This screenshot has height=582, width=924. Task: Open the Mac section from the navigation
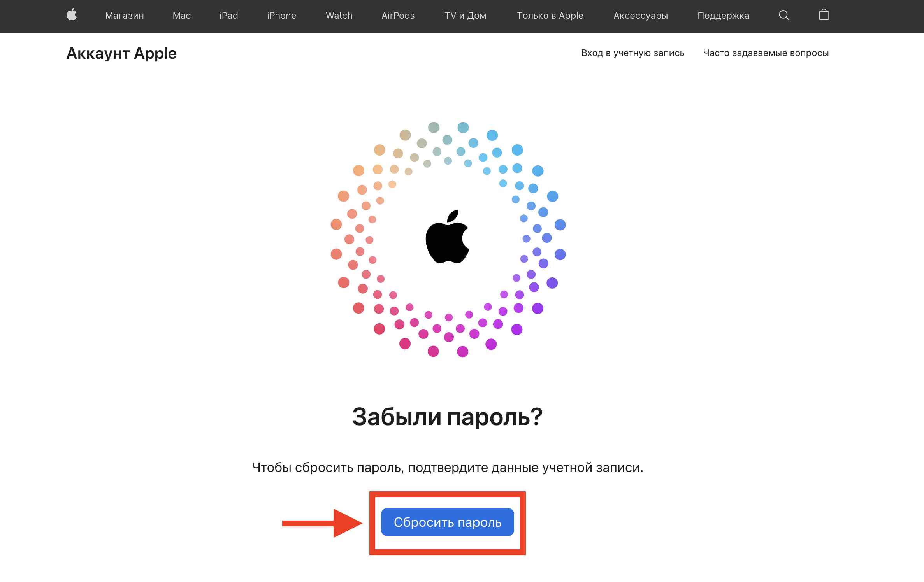pos(181,16)
